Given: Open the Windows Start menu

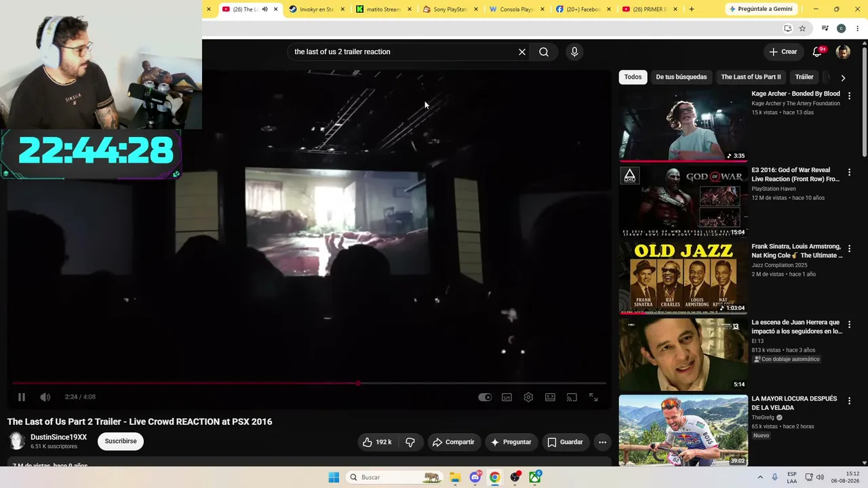Looking at the screenshot, I should 334,477.
